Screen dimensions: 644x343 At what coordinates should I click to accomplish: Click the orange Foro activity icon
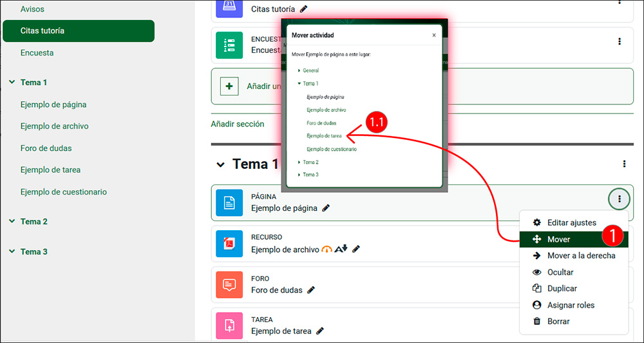click(229, 284)
